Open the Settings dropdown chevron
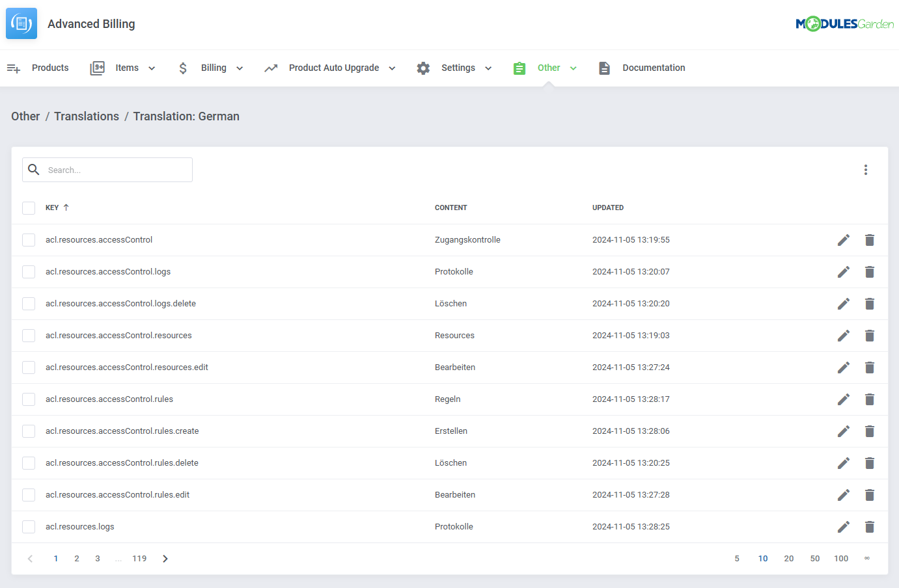The image size is (899, 588). (x=488, y=68)
